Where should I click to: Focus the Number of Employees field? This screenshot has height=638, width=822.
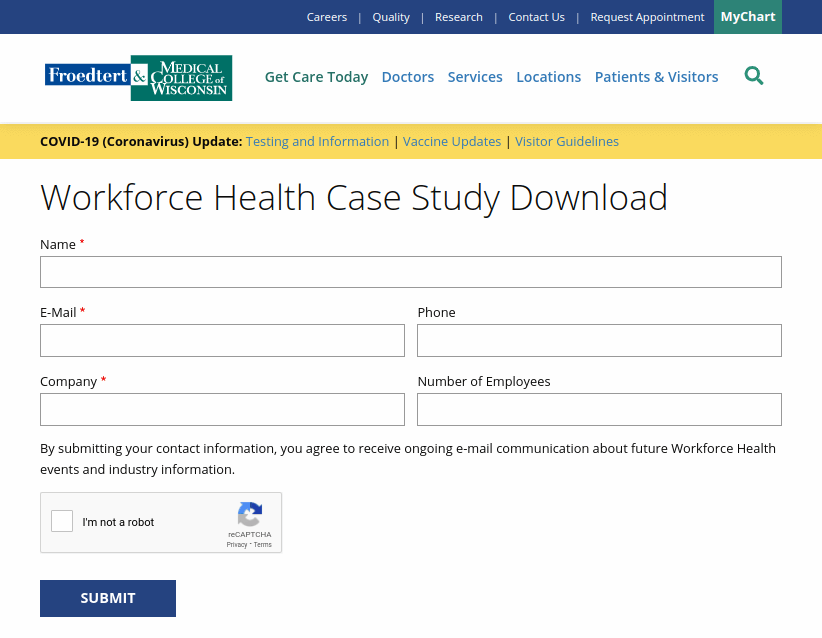[x=599, y=409]
